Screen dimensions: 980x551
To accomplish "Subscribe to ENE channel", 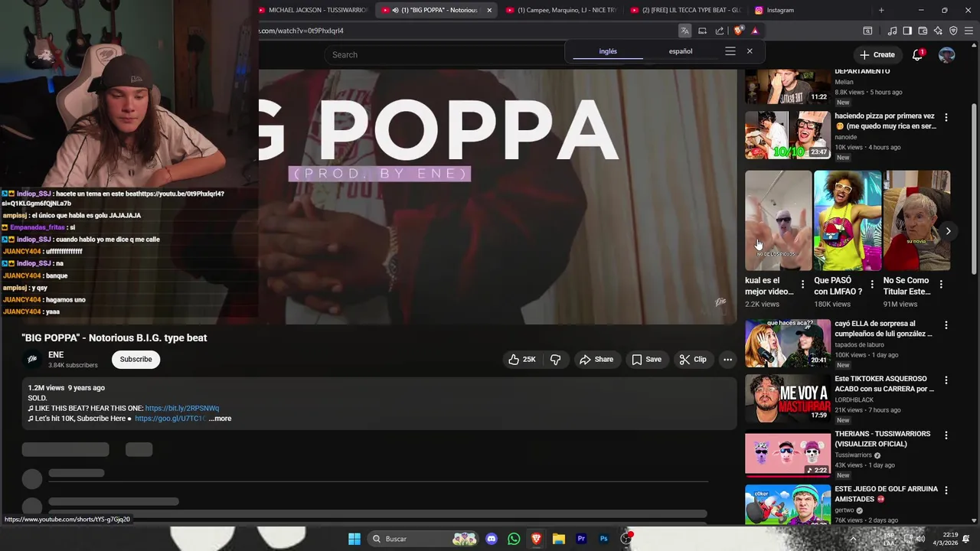I will tap(136, 360).
